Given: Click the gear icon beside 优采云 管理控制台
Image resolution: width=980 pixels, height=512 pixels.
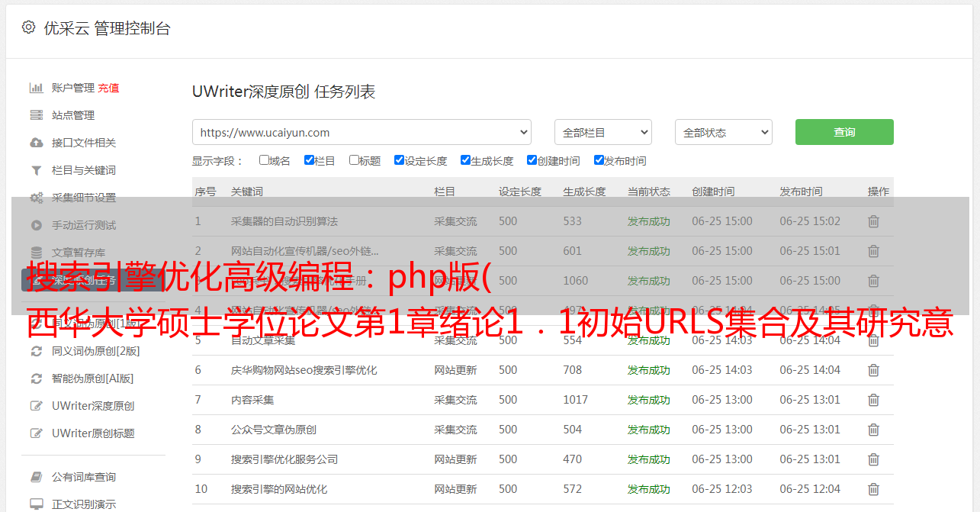Looking at the screenshot, I should [28, 27].
